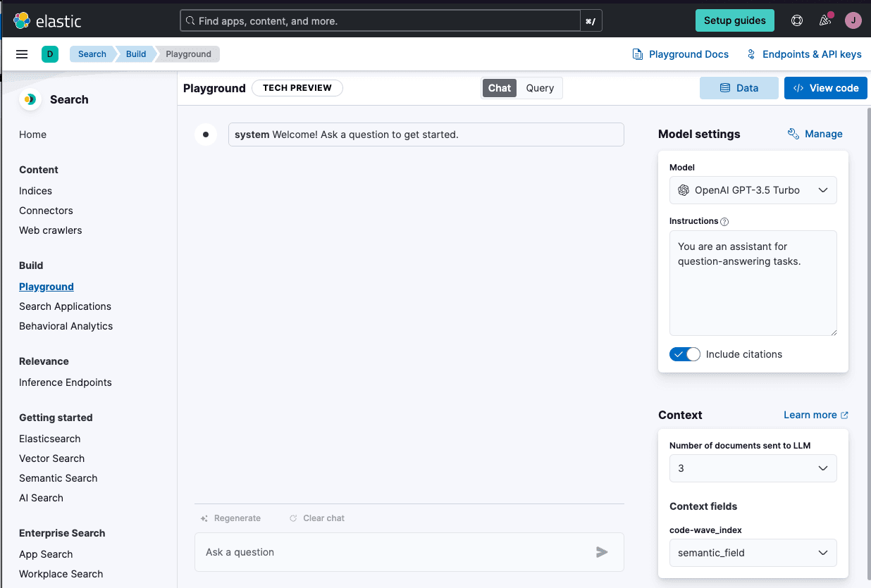Open the newsfeed celebration icon
Screen dimensions: 871x588
825,20
